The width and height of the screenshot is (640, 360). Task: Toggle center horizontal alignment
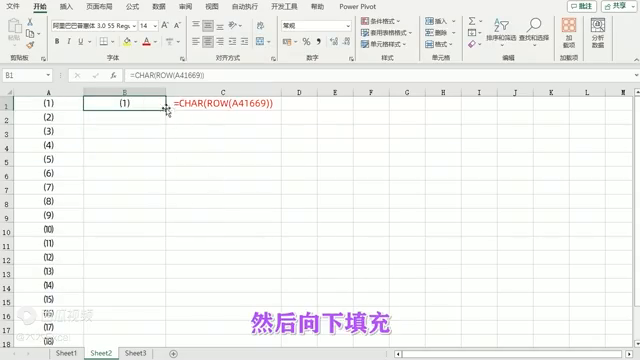click(208, 41)
